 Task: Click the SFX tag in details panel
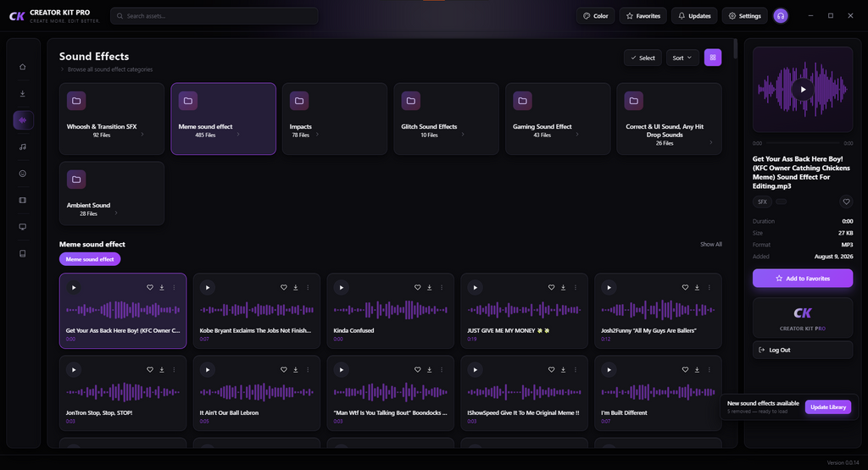[762, 202]
